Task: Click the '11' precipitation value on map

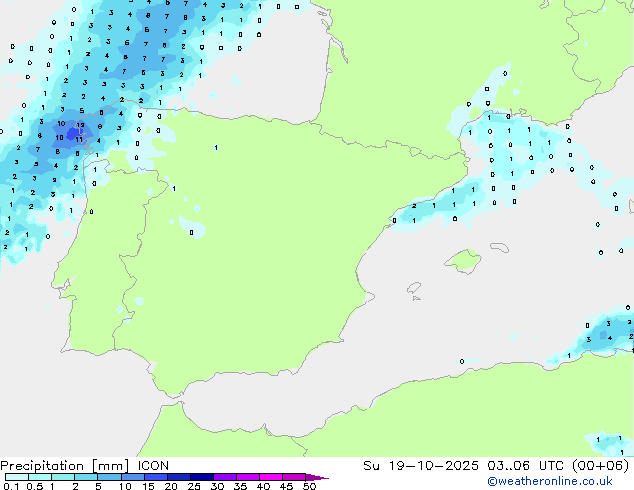Action: click(x=79, y=139)
